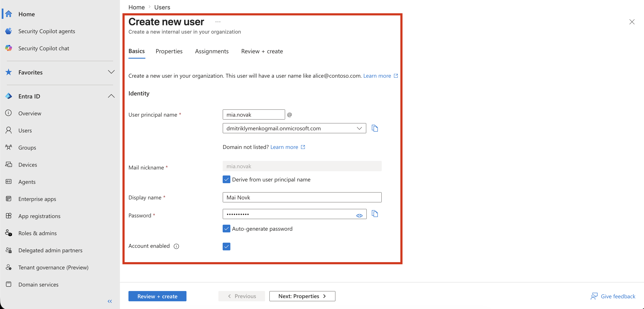
Task: Click the Home icon in sidebar
Action: click(9, 14)
